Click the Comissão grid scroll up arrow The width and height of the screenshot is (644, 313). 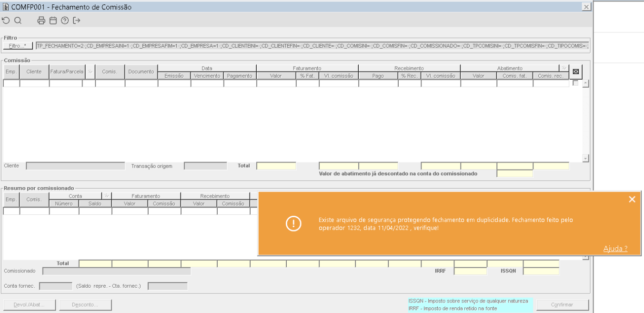pos(586,83)
